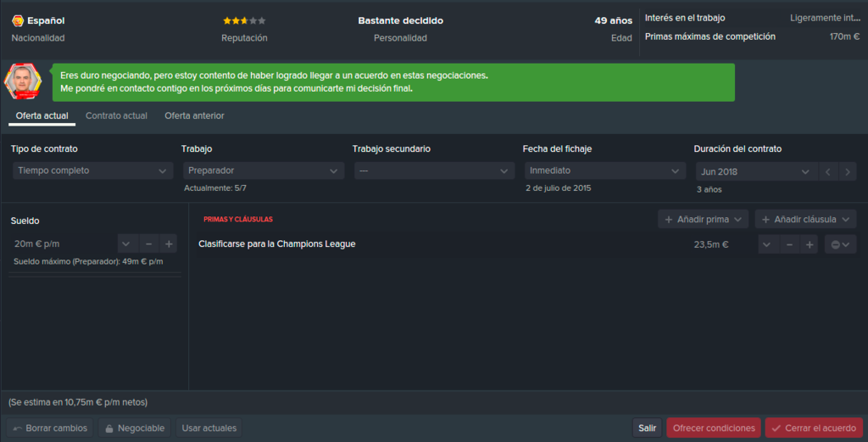Open the Tipo de contrato dropdown
Image resolution: width=868 pixels, height=442 pixels.
(92, 171)
